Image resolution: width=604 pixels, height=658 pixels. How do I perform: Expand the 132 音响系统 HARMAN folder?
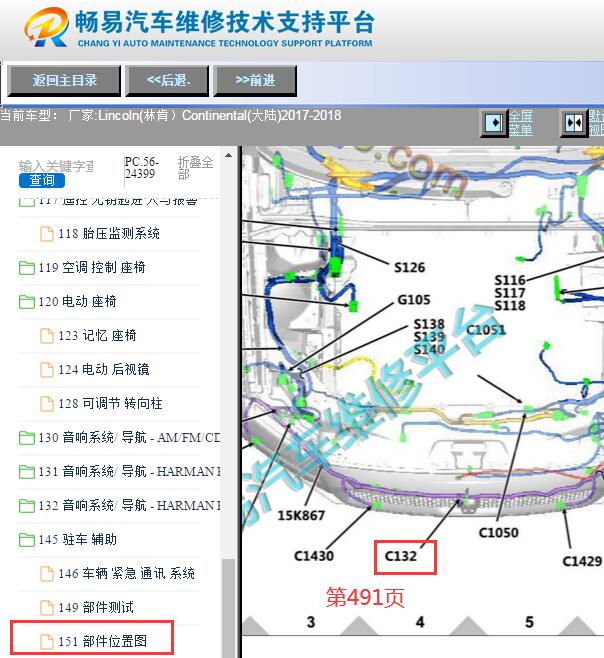(27, 506)
